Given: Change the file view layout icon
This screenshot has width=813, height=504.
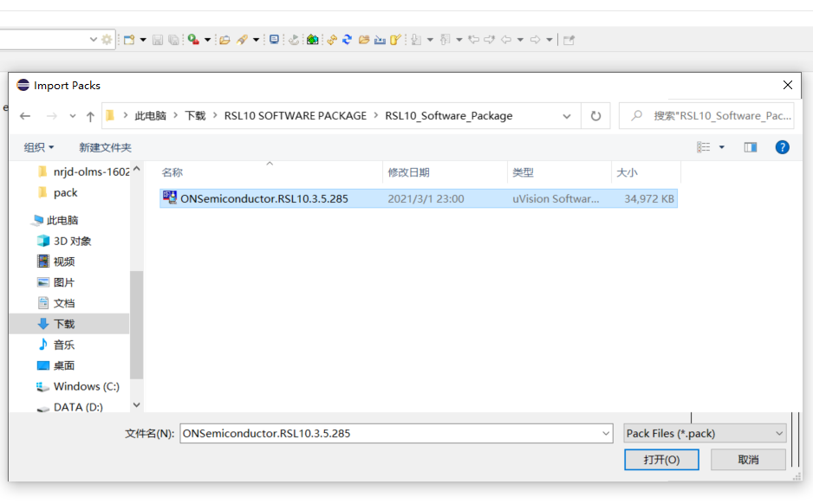Looking at the screenshot, I should point(704,147).
